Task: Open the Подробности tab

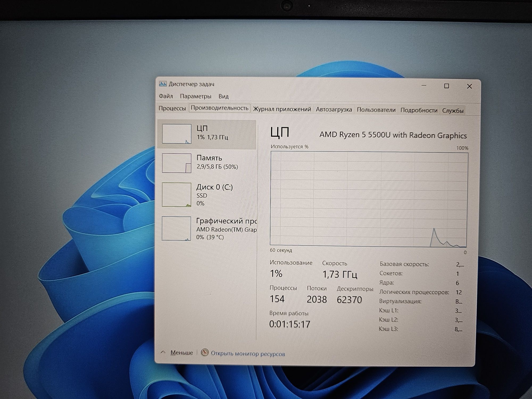Action: point(419,110)
